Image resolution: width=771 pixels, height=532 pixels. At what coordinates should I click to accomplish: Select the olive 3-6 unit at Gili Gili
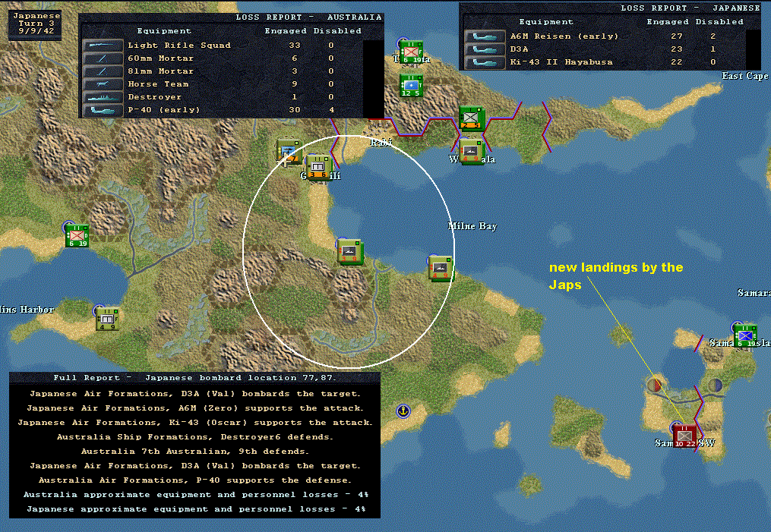click(318, 167)
